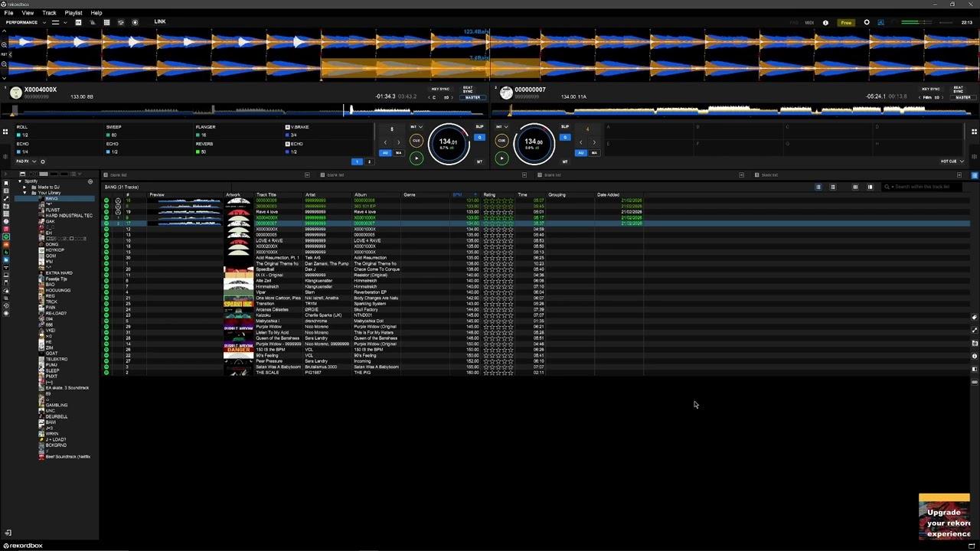The image size is (980, 551).
Task: Open the Track menu
Action: point(49,13)
